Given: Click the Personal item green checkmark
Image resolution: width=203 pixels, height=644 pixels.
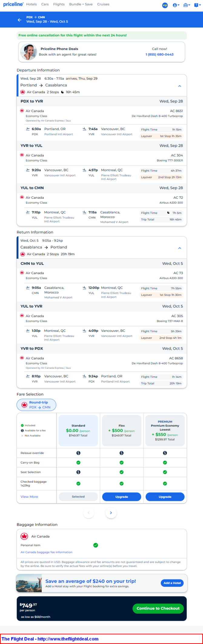Looking at the screenshot, I should pyautogui.click(x=96, y=545).
